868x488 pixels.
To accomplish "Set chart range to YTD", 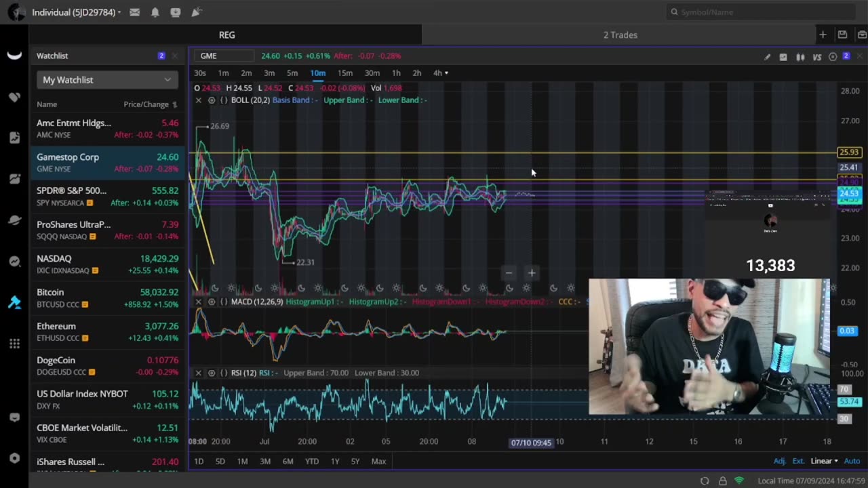I will click(x=311, y=462).
